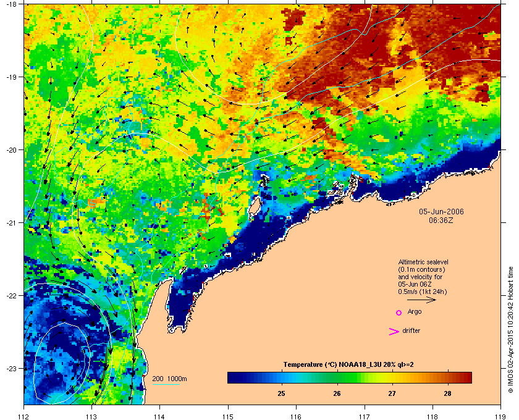The width and height of the screenshot is (519, 420).
Task: Click the longitude axis label 119
Action: [500, 416]
